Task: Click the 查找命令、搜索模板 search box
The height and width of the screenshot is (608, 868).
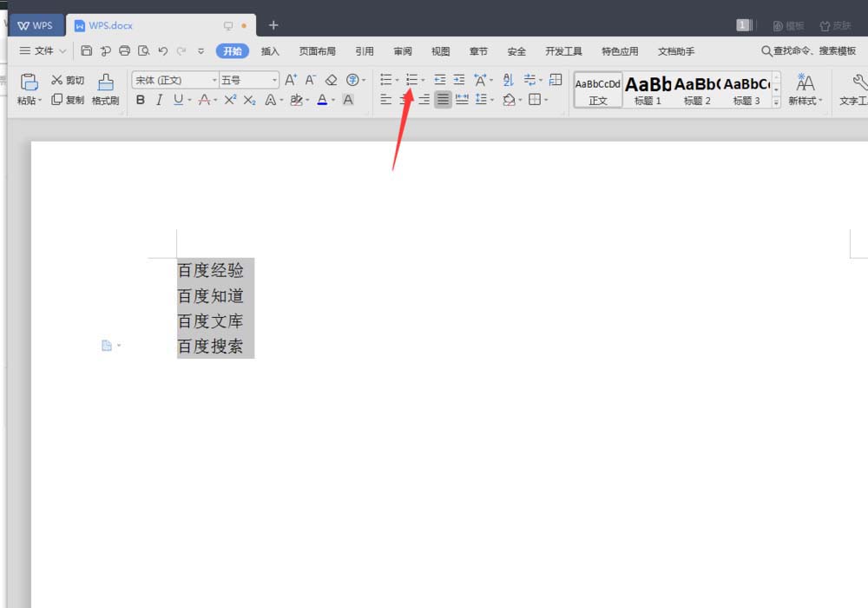Action: [x=808, y=51]
